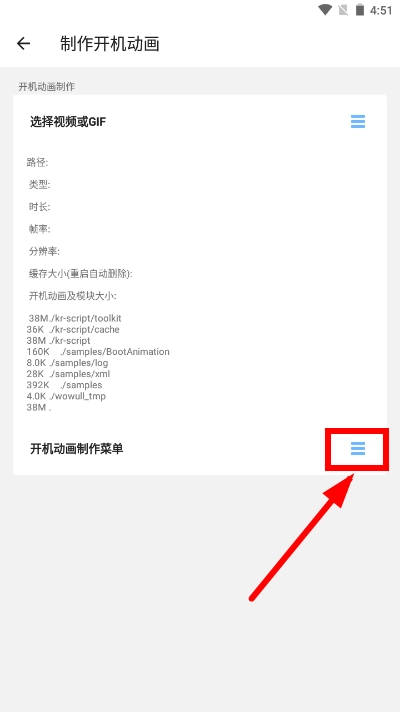Tap the ./kr-script/toolkit size entry
The width and height of the screenshot is (400, 712).
click(x=75, y=318)
